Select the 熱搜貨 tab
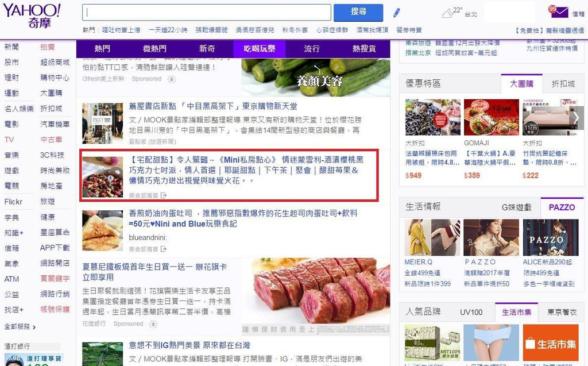588x366 pixels. pos(363,49)
